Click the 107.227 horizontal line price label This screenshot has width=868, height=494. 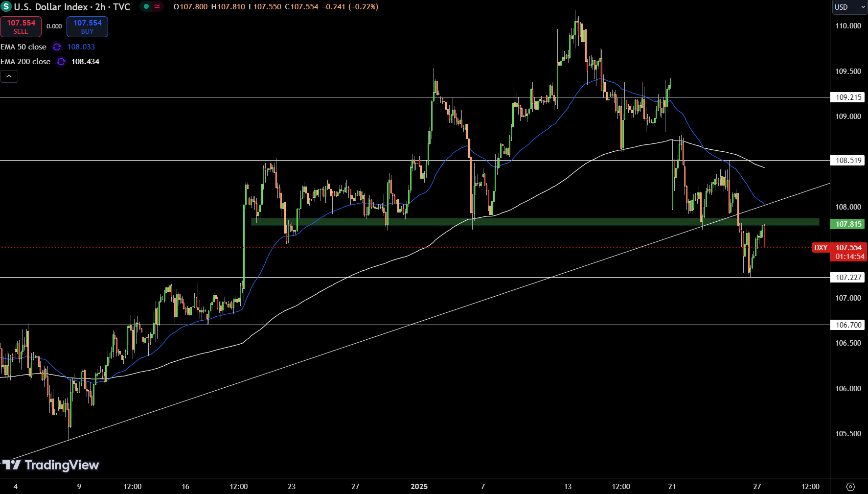pos(848,278)
